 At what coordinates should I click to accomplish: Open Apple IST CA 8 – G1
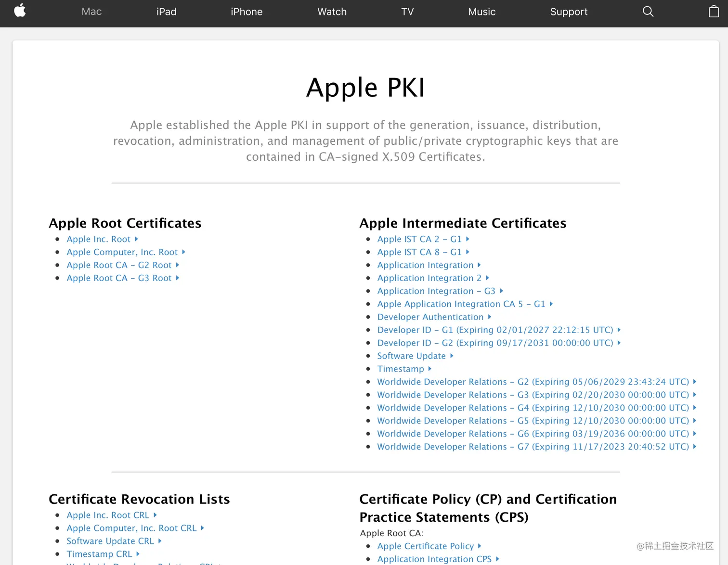[x=423, y=252]
